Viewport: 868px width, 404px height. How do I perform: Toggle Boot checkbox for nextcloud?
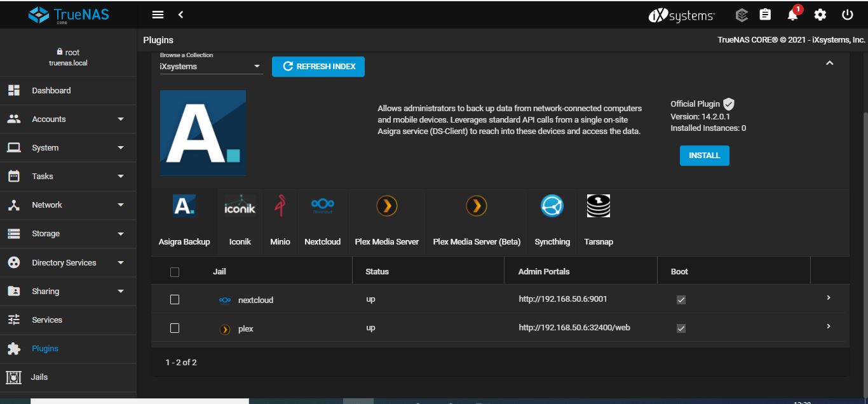(681, 300)
